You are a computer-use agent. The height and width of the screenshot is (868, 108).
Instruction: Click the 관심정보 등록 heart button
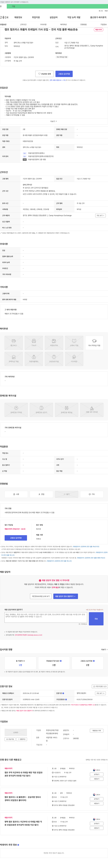pos(44,74)
